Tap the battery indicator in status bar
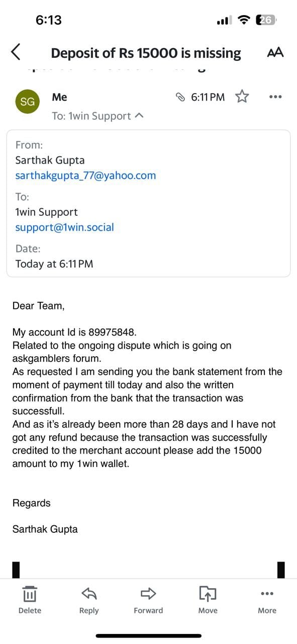297x644 pixels. click(x=266, y=20)
